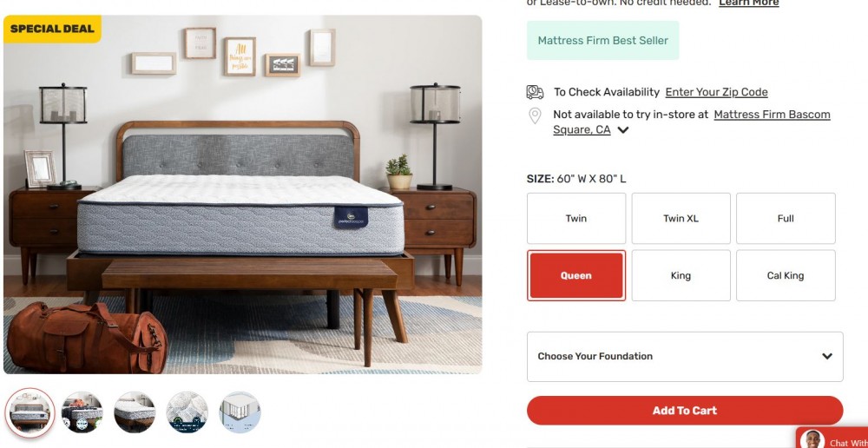Viewport: 868px width, 448px height.
Task: Click the store location pin icon
Action: 535,115
